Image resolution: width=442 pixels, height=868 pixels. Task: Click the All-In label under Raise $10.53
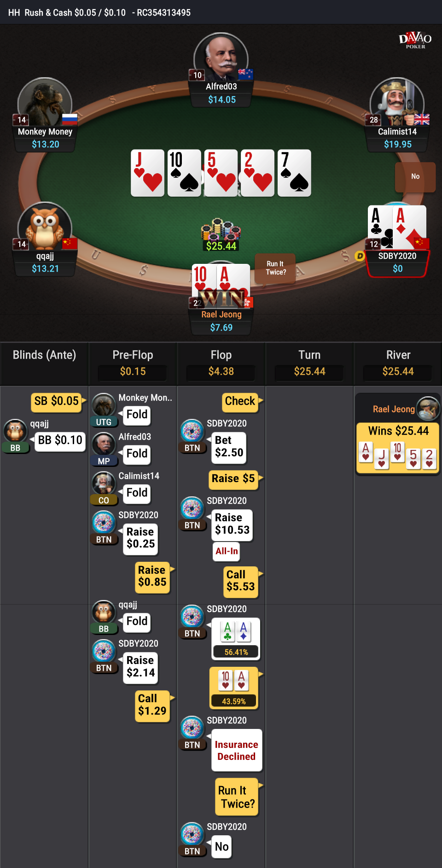coord(227,551)
